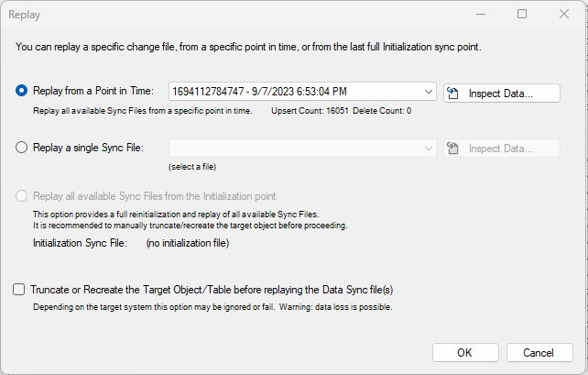Cancel the Replay dialog
This screenshot has height=375, width=588.
(539, 352)
